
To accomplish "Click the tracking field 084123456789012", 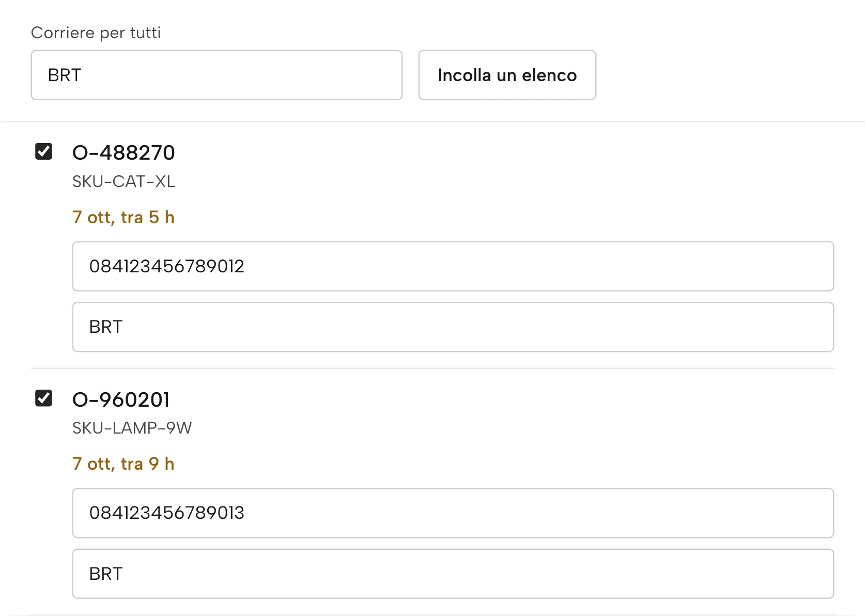I will [x=453, y=266].
